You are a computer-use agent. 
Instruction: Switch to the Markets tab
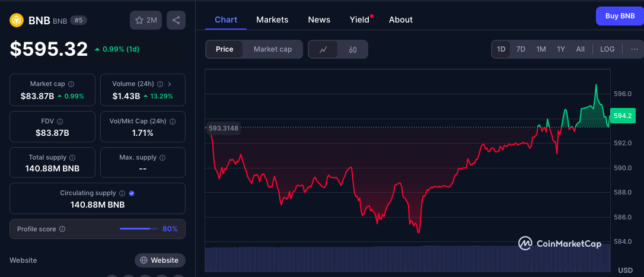(x=272, y=20)
